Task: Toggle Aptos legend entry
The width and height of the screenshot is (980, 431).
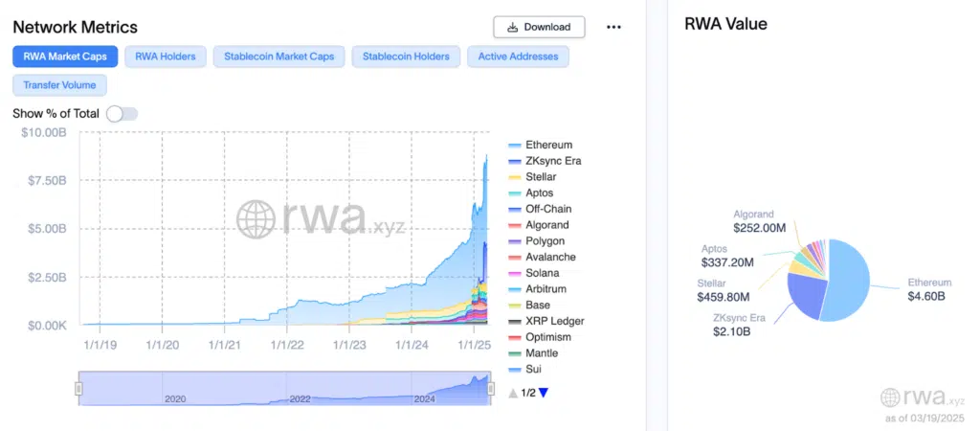Action: point(531,193)
